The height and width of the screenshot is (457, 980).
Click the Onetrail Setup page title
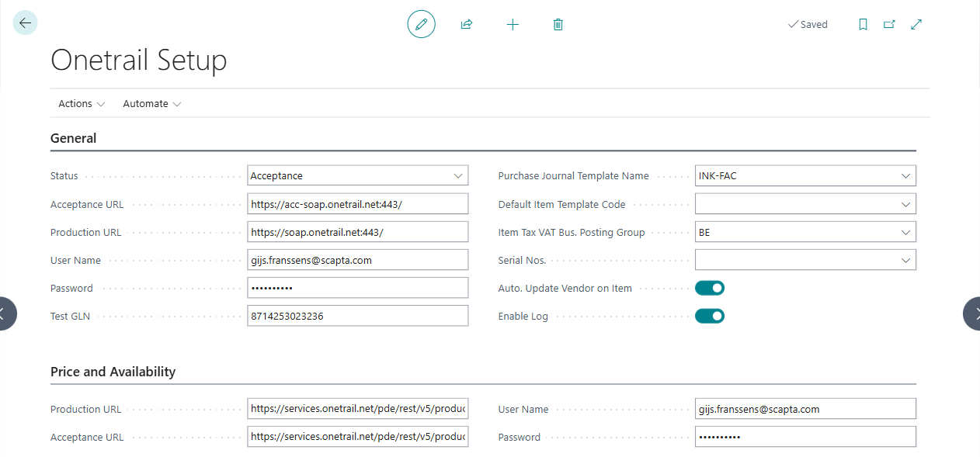139,60
